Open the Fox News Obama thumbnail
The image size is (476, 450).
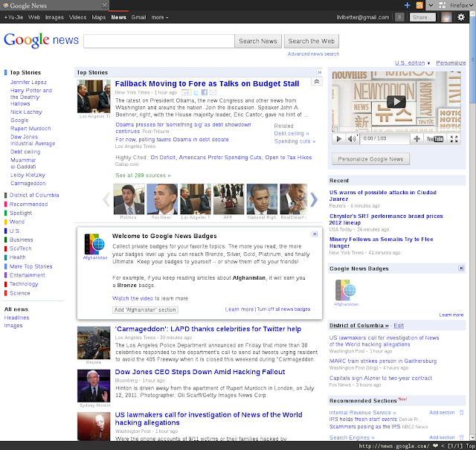[162, 199]
